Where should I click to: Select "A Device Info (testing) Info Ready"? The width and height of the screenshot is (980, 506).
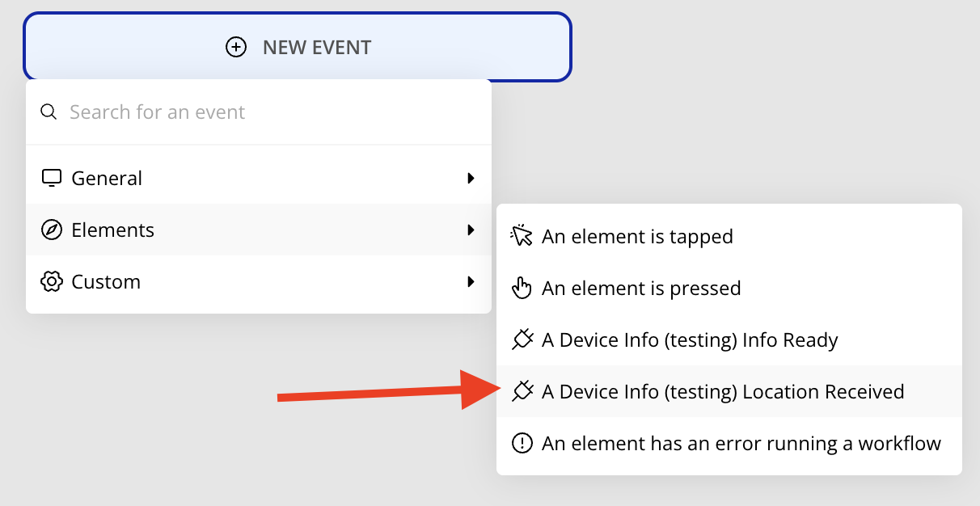coord(690,339)
